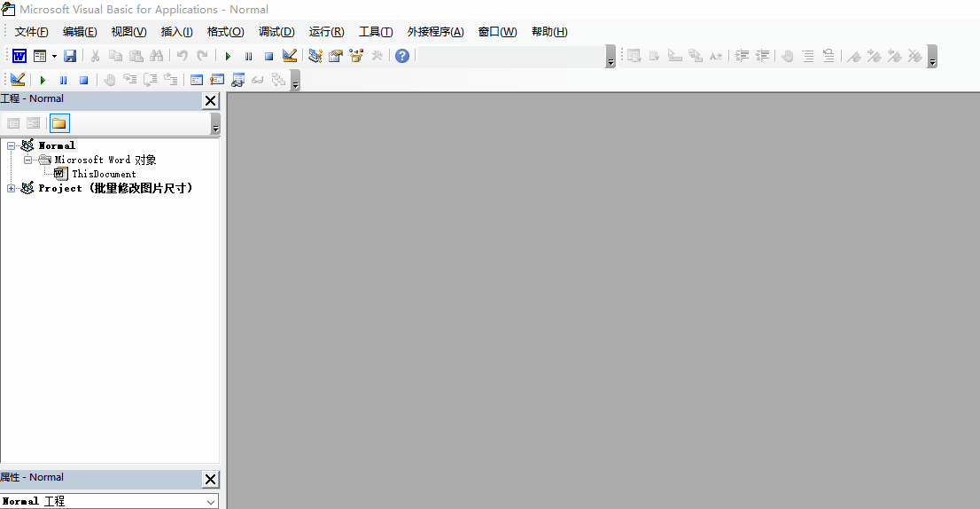Open the 插入(I) menu

(177, 32)
